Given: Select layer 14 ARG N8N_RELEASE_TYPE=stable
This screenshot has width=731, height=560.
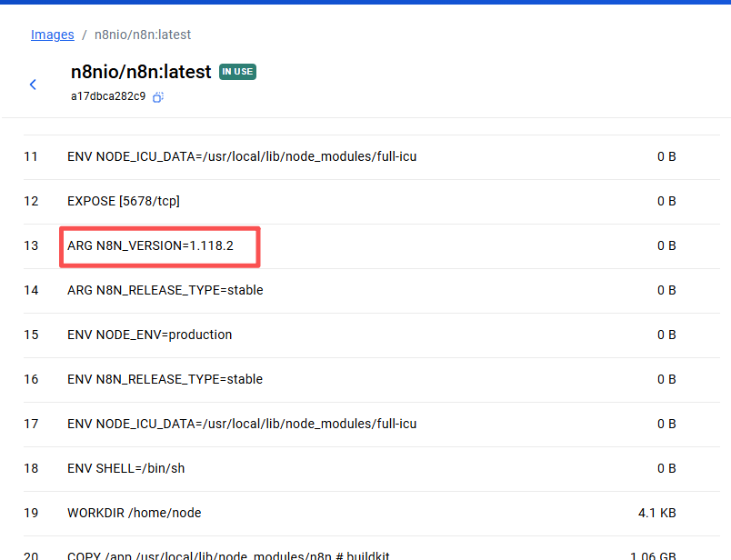Looking at the screenshot, I should [x=372, y=291].
